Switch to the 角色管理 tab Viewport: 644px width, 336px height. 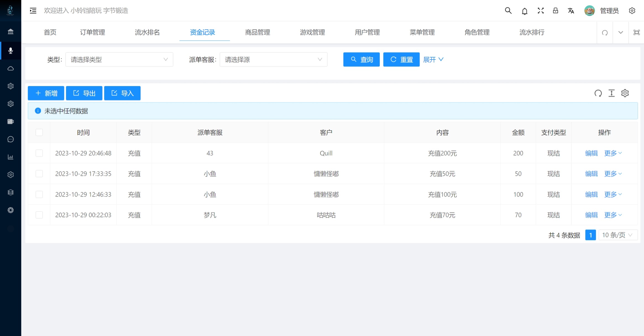point(477,32)
